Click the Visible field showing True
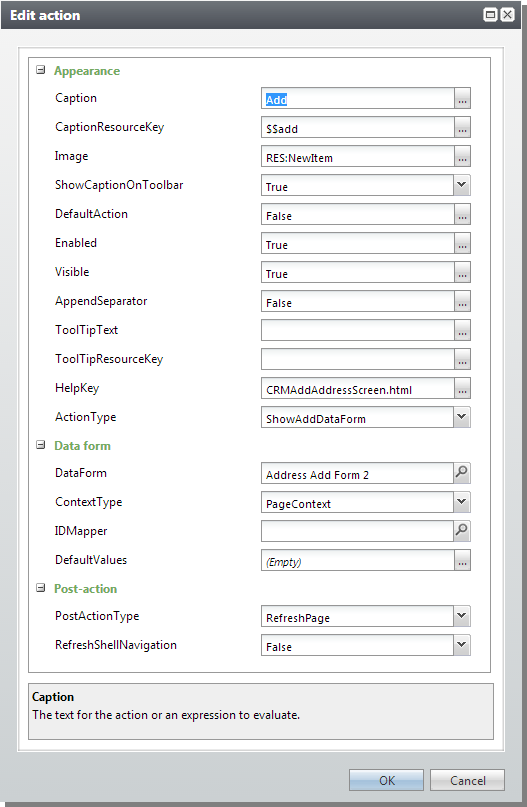Image resolution: width=527 pixels, height=807 pixels. click(x=358, y=272)
